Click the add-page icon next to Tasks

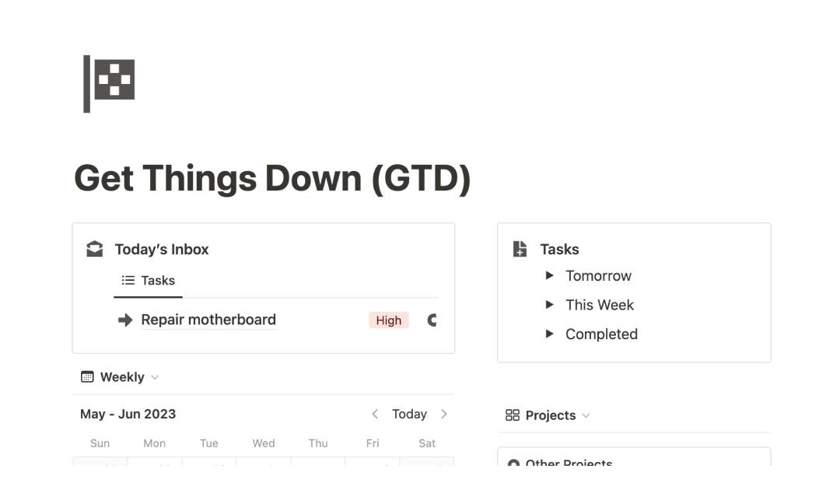[x=519, y=249]
